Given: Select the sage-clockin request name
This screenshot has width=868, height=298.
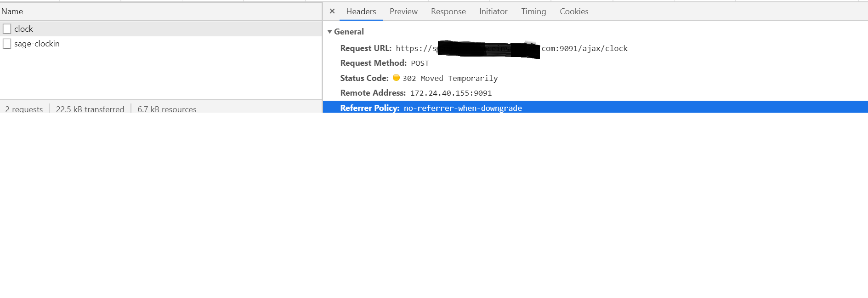Looking at the screenshot, I should 37,44.
